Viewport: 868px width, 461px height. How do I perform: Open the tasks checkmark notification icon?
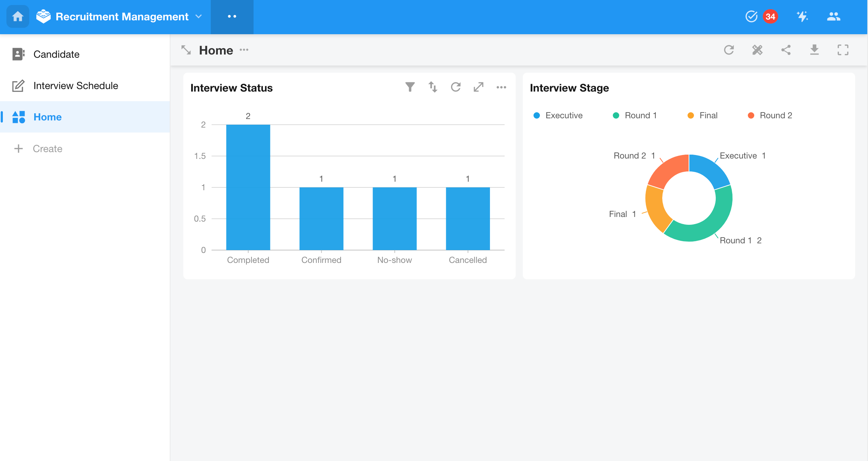[751, 16]
